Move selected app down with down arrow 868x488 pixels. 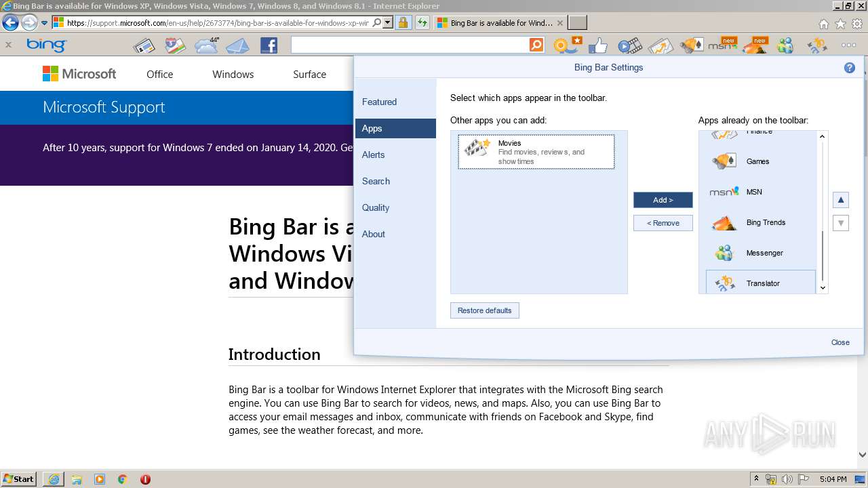[x=841, y=223]
